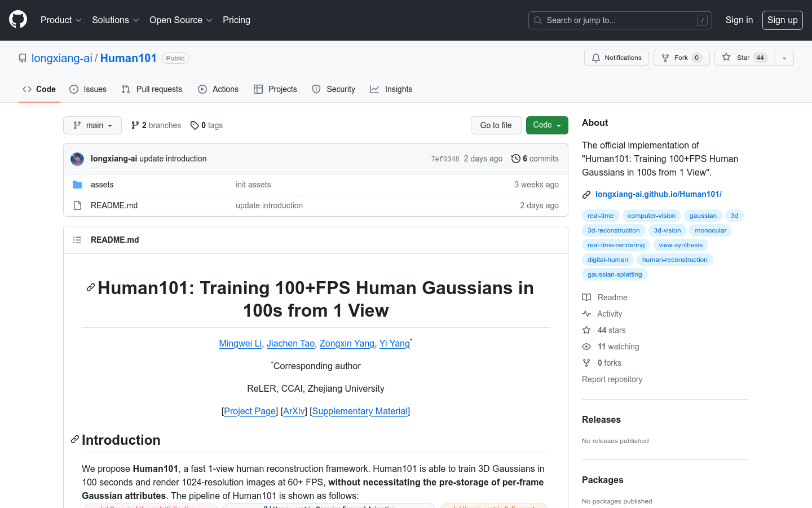Open the star lists dropdown arrow
The height and width of the screenshot is (508, 812).
(x=784, y=58)
